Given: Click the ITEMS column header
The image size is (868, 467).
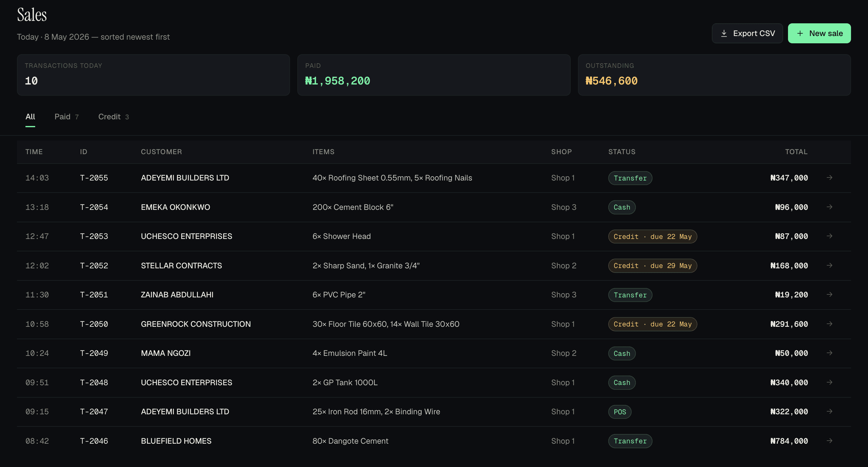Looking at the screenshot, I should (323, 152).
